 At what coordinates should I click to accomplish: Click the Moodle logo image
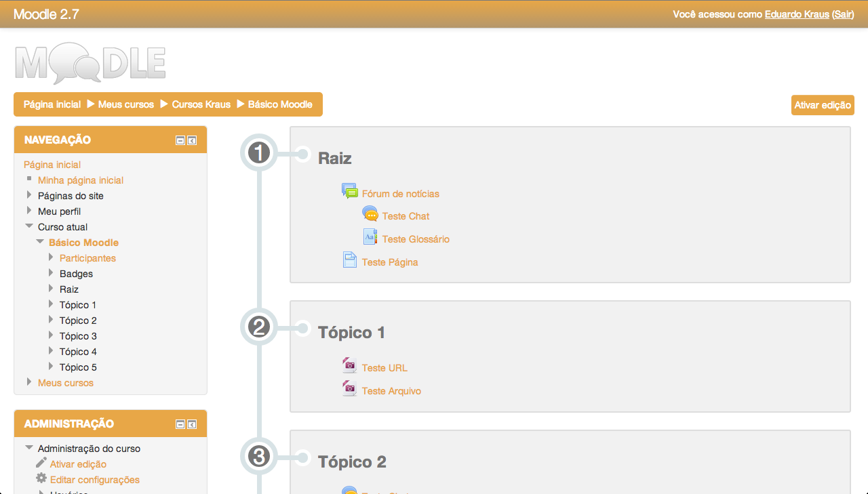90,62
